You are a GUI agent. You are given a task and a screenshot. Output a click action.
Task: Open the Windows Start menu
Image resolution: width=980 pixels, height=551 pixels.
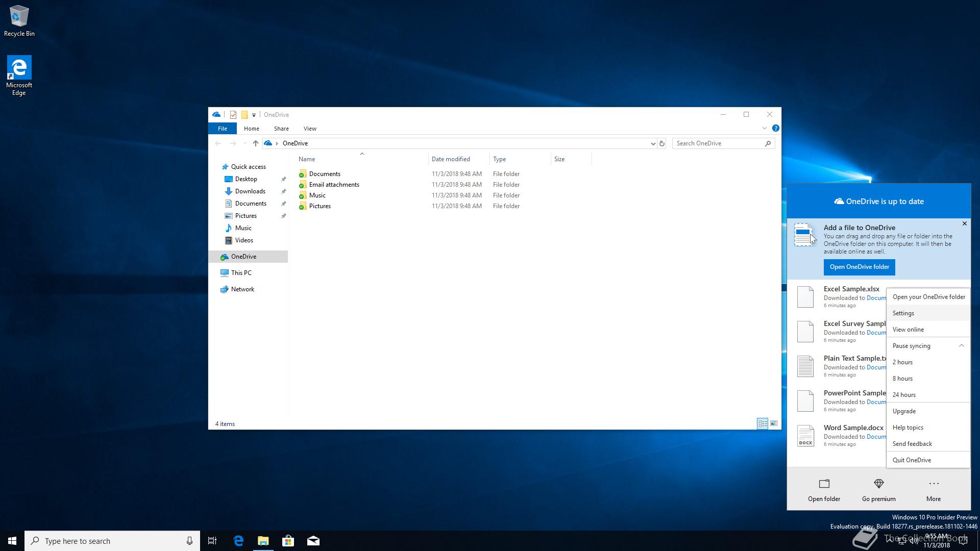(12, 541)
